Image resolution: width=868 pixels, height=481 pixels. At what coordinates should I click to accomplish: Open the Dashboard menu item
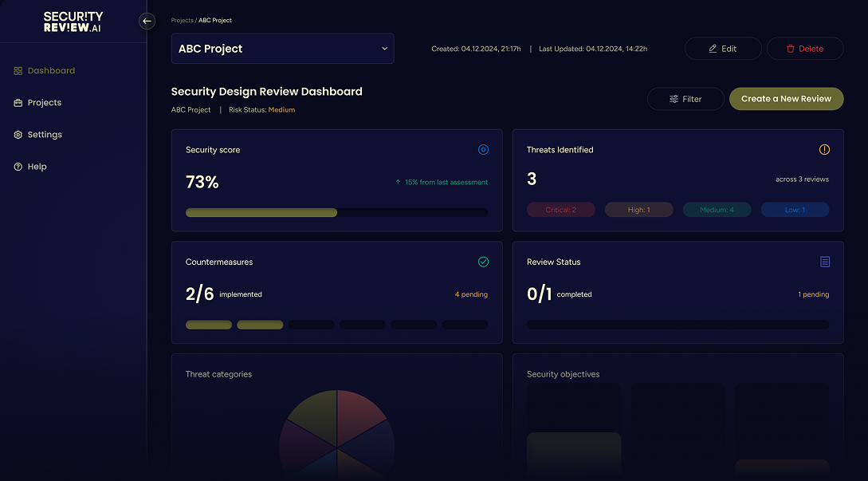coord(45,70)
